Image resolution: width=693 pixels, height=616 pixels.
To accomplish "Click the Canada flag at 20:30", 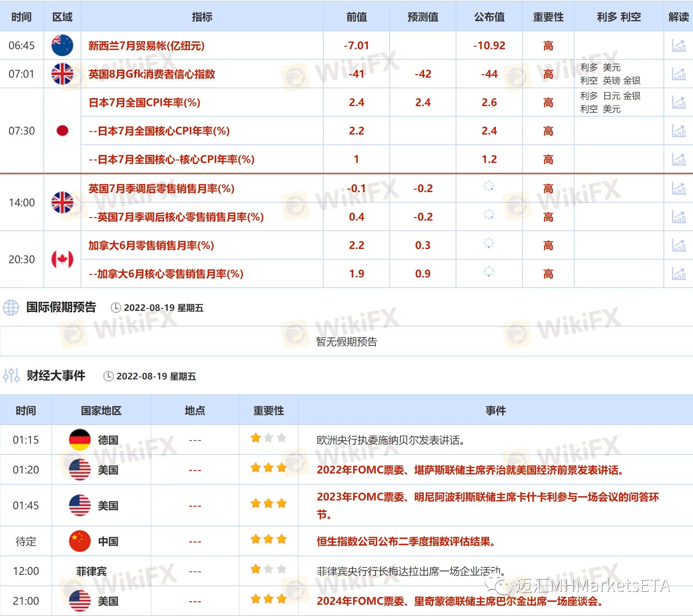I will point(62,259).
